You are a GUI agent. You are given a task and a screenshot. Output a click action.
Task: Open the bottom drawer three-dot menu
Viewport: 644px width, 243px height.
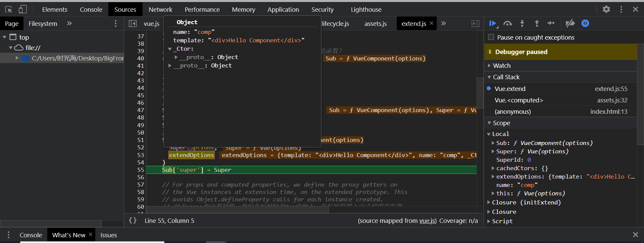tap(8, 235)
